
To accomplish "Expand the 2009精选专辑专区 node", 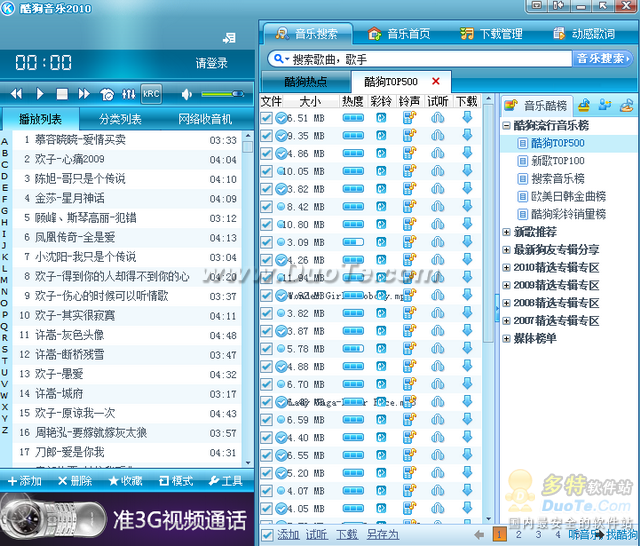I will tap(507, 285).
